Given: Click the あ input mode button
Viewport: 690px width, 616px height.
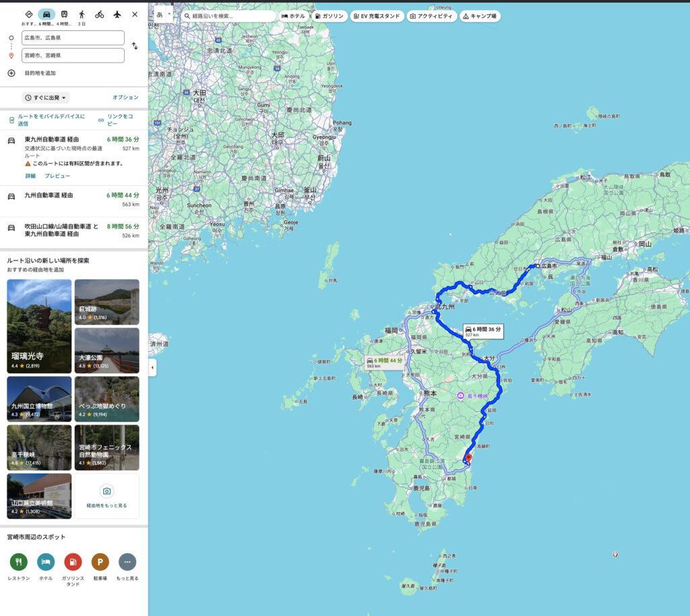Looking at the screenshot, I should click(x=160, y=15).
